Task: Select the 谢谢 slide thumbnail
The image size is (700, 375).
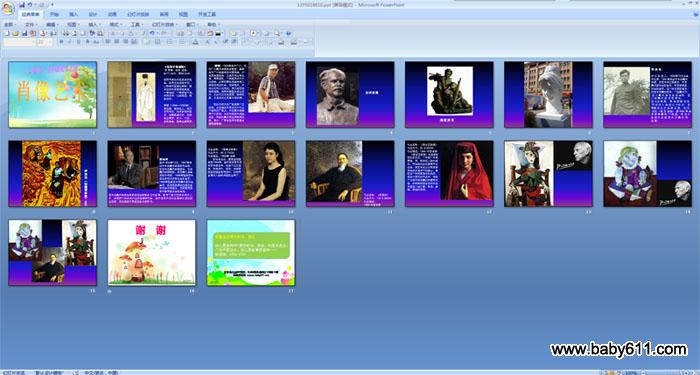Action: [152, 253]
